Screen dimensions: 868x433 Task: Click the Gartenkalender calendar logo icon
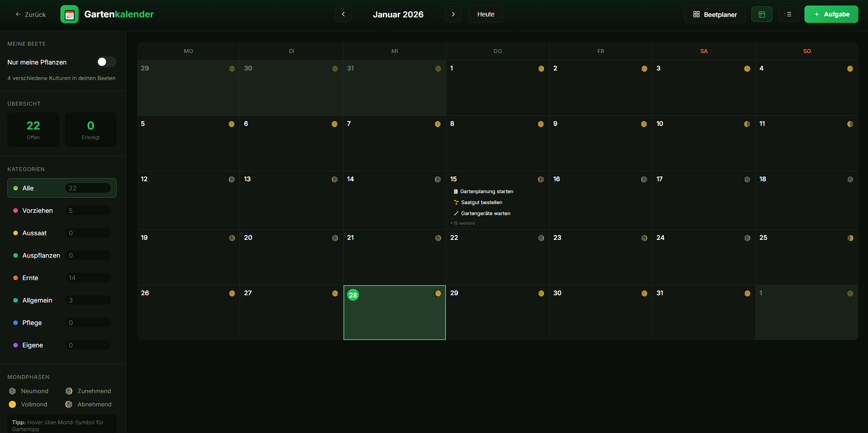point(70,15)
